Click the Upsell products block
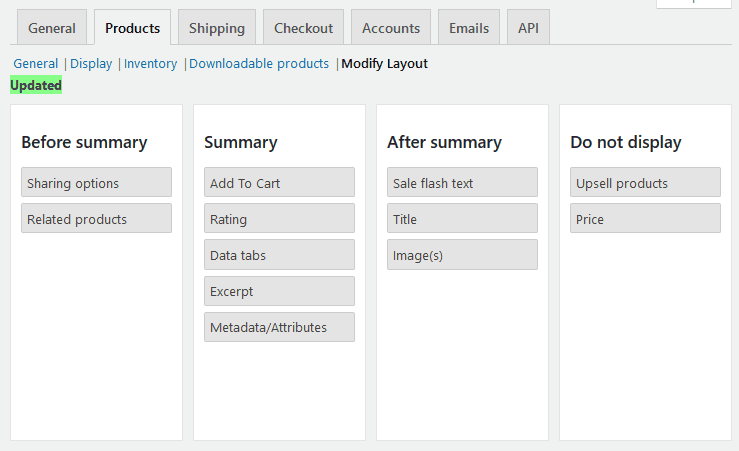 (x=645, y=183)
